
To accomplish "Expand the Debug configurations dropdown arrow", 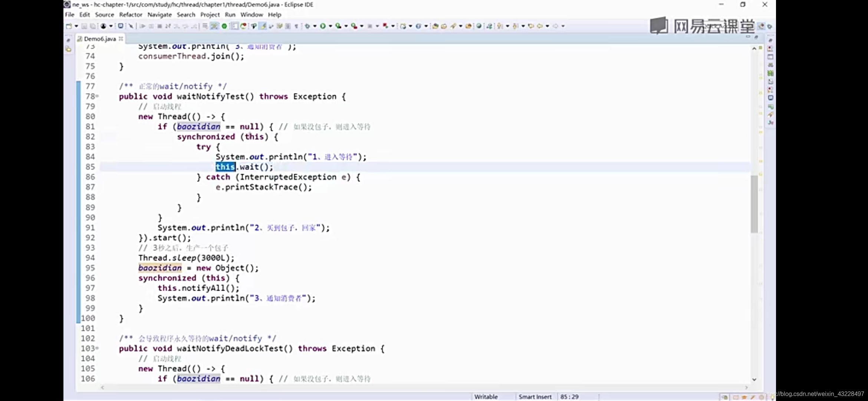I will 315,26.
